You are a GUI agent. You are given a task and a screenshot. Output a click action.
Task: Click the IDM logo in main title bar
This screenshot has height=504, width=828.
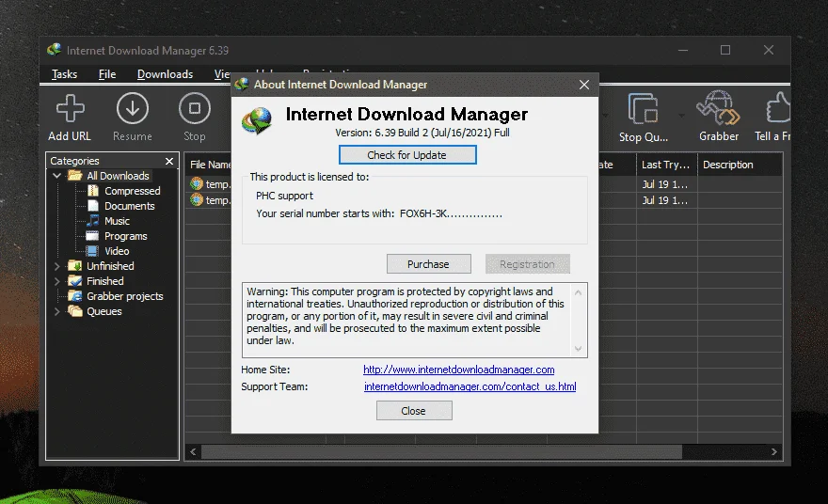(54, 50)
